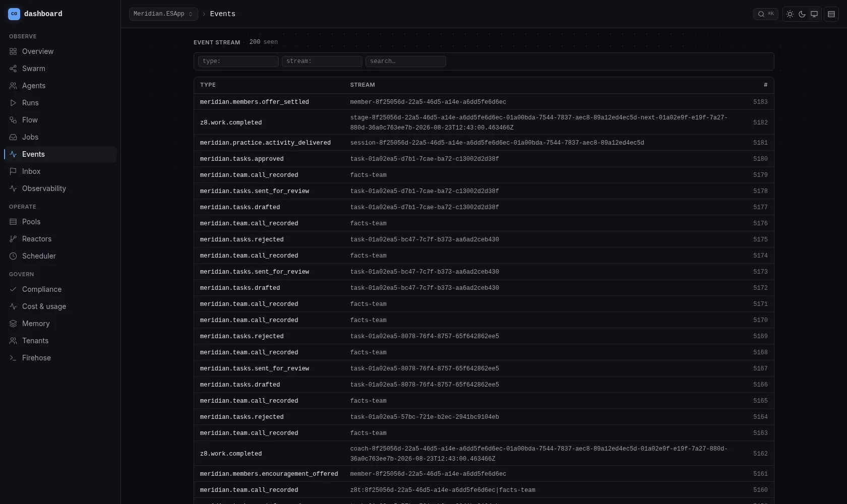The width and height of the screenshot is (847, 504).
Task: Open the Scheduler
Action: [60, 256]
